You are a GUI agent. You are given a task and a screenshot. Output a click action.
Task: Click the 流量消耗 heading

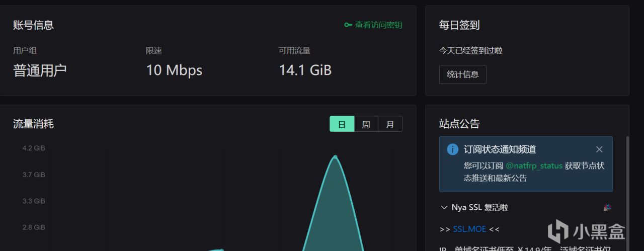(x=33, y=124)
